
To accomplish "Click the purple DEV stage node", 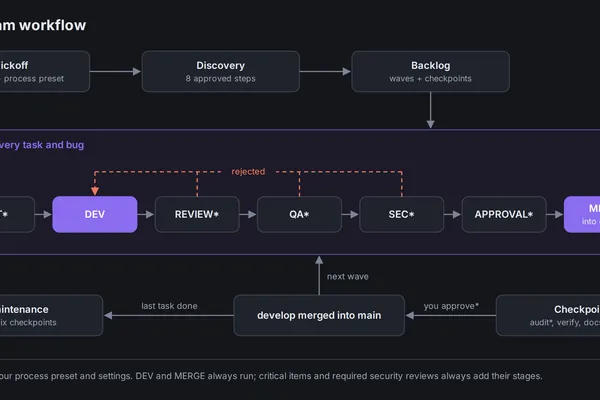I will click(95, 214).
